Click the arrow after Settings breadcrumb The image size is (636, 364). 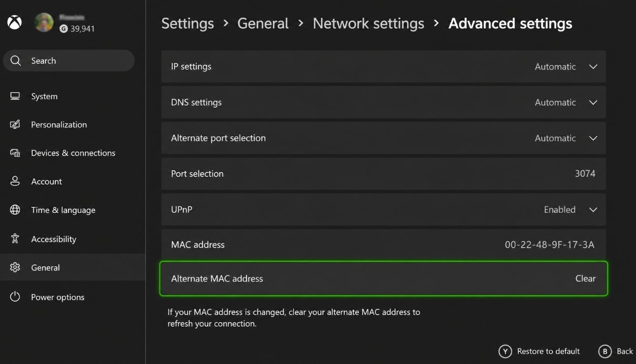click(226, 23)
